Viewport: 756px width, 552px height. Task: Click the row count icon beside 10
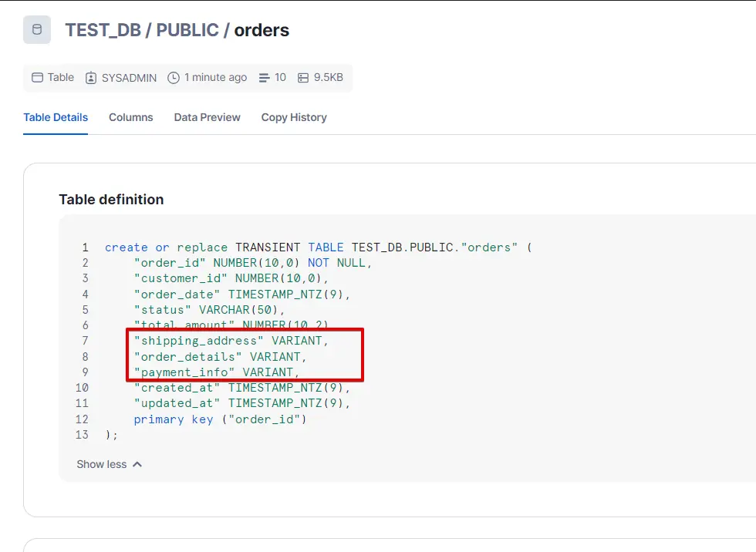(264, 78)
